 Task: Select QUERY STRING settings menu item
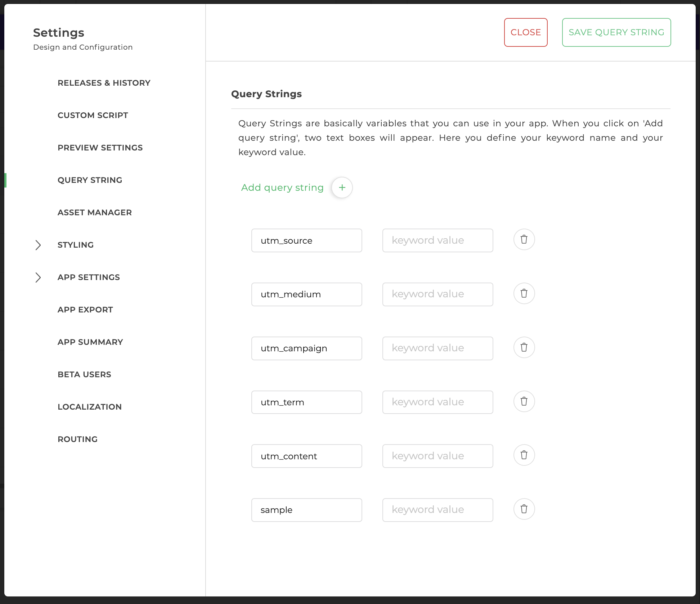tap(90, 180)
